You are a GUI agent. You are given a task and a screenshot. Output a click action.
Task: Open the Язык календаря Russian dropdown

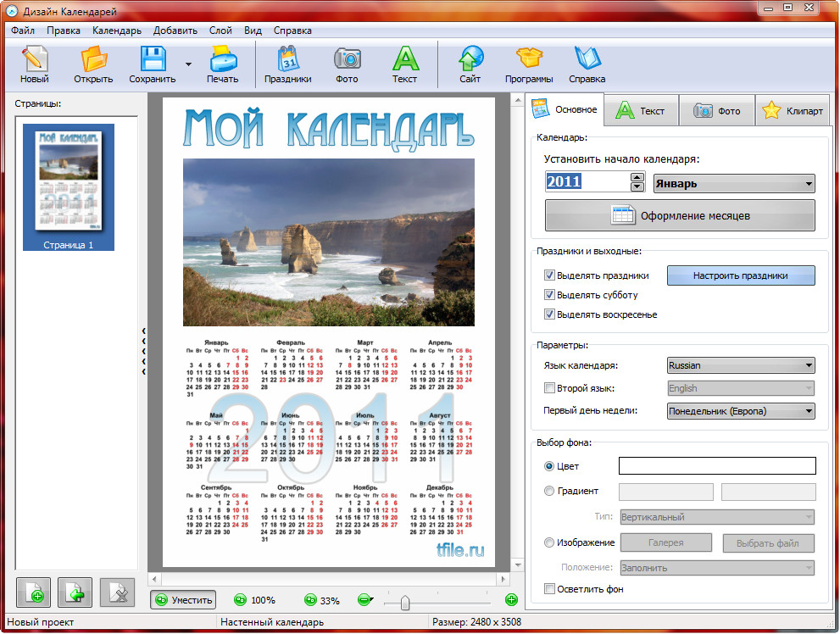(741, 366)
